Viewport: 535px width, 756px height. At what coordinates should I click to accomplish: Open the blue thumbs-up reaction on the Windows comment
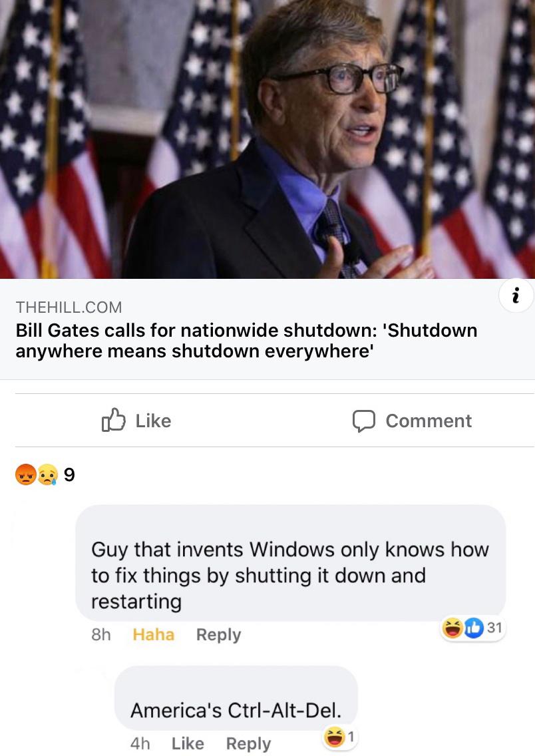point(474,628)
